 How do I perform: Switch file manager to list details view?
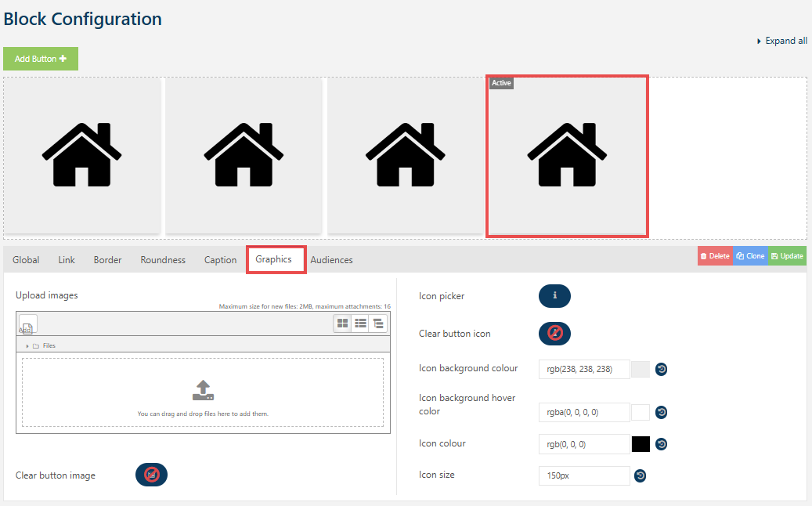pos(360,323)
